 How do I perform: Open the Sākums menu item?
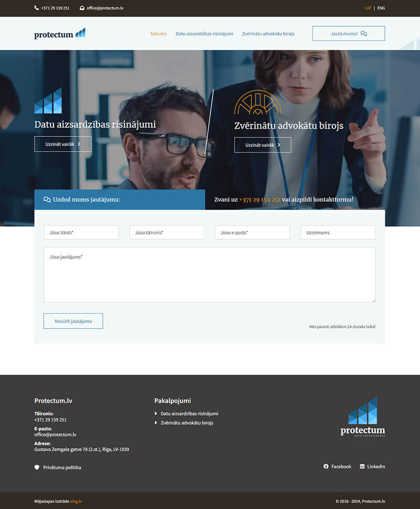(158, 34)
